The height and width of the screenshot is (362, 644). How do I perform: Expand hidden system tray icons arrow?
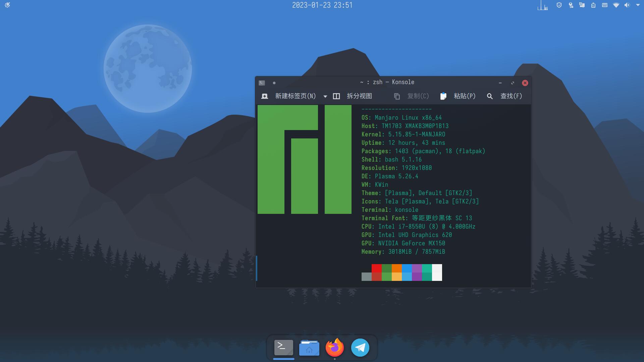(x=638, y=5)
